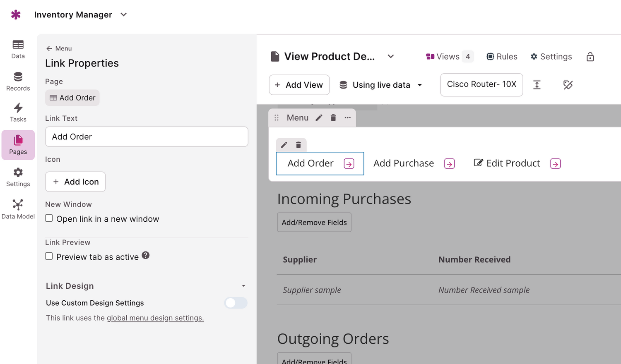Click the Add View button

coord(299,85)
